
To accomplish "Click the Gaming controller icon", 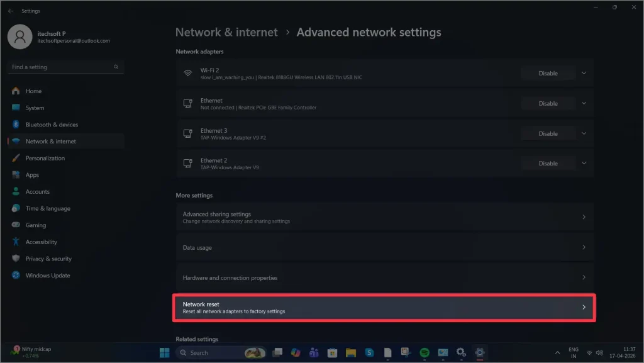I will [16, 225].
